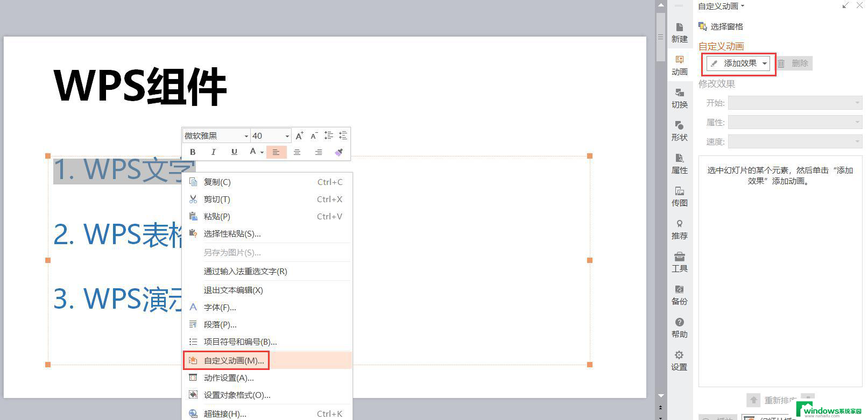The image size is (868, 420).
Task: Open the 属性 properties sidebar icon
Action: [680, 163]
